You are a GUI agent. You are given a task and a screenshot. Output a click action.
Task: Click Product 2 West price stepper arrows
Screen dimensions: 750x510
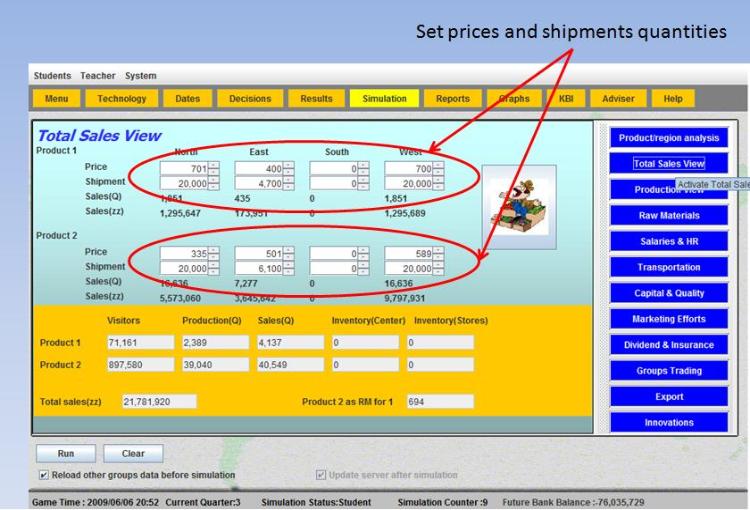coord(438,254)
